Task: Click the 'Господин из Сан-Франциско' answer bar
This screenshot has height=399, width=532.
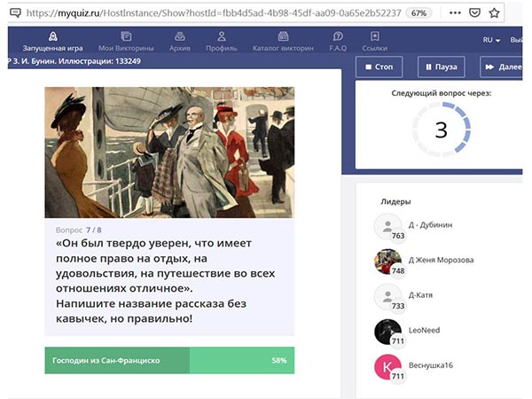Action: (169, 360)
